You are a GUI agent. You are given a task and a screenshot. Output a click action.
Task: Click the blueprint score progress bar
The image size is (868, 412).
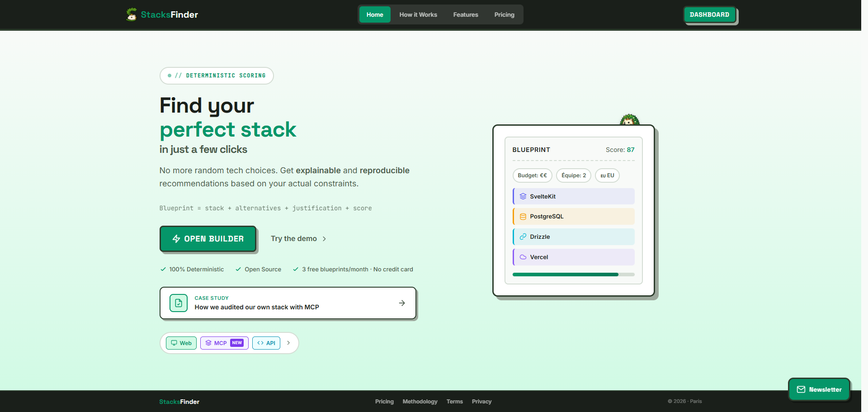[x=574, y=275]
